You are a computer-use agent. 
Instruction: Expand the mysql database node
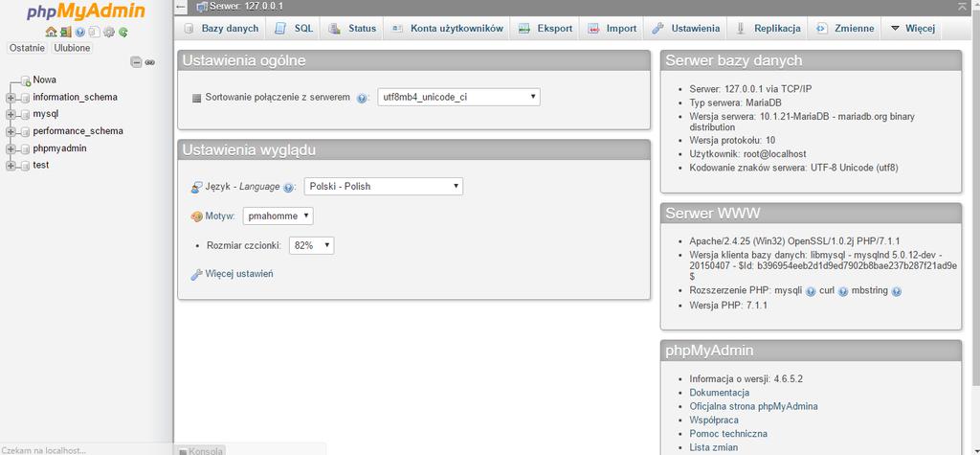(10, 115)
